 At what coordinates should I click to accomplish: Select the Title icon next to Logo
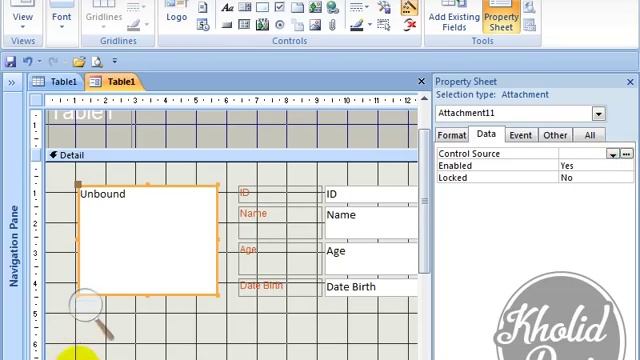pos(202,7)
